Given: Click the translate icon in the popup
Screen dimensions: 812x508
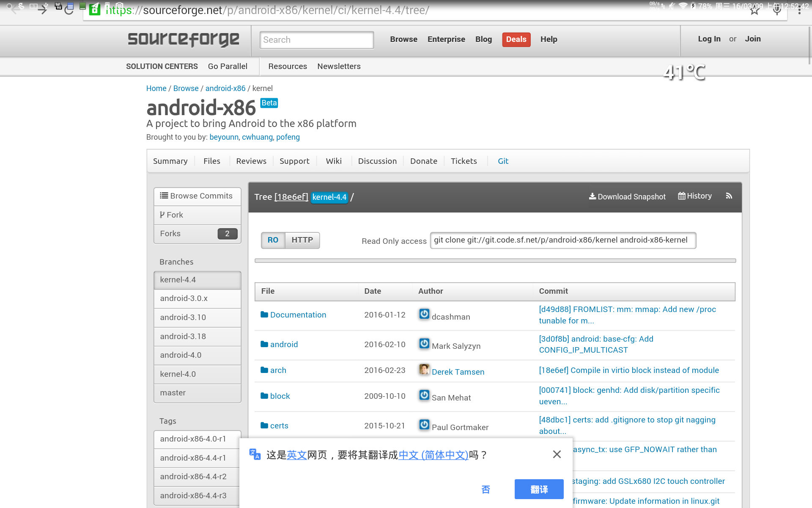Looking at the screenshot, I should click(x=255, y=454).
